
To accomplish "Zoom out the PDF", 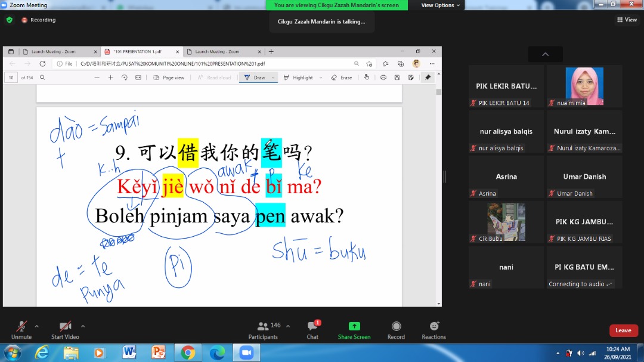I will 97,78.
